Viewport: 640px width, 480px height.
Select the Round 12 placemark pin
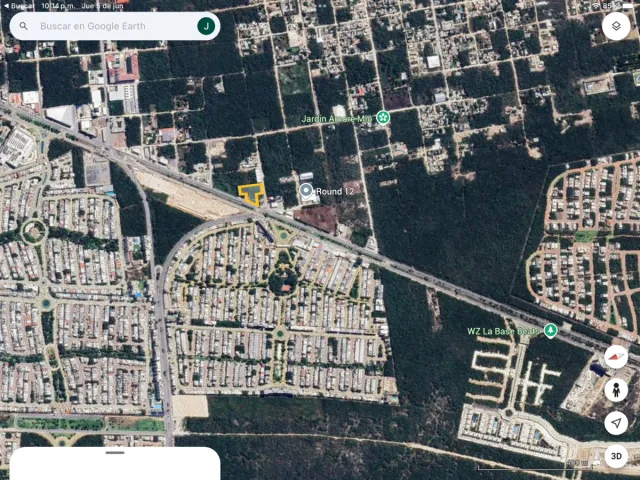306,191
